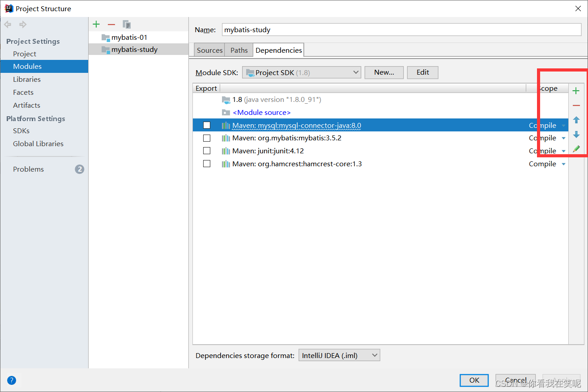This screenshot has width=588, height=392.
Task: Open Facets in the sidebar
Action: 23,92
